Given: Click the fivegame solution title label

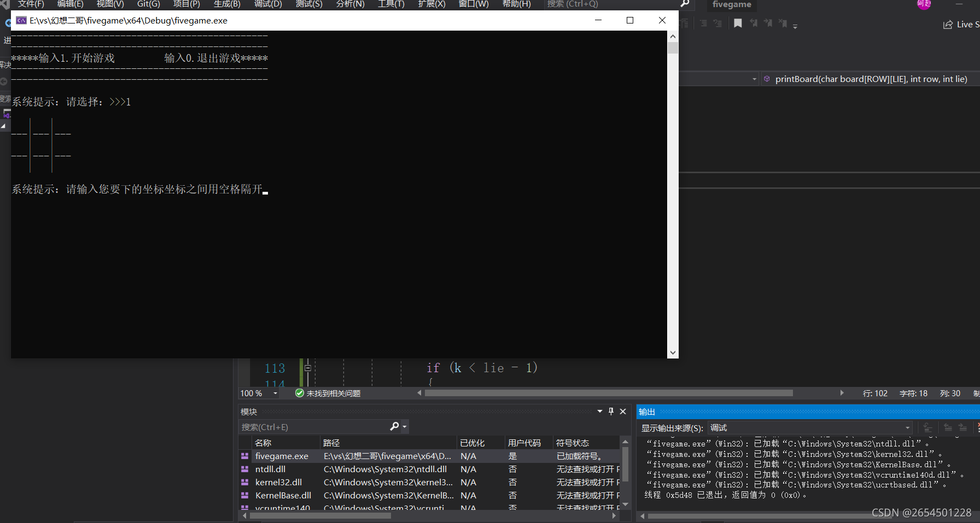Looking at the screenshot, I should [732, 4].
